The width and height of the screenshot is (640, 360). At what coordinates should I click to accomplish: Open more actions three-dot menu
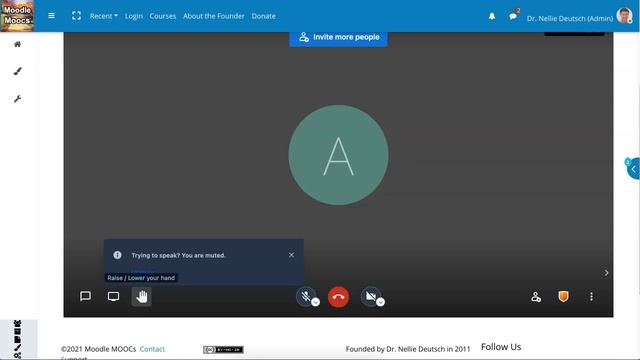tap(591, 297)
